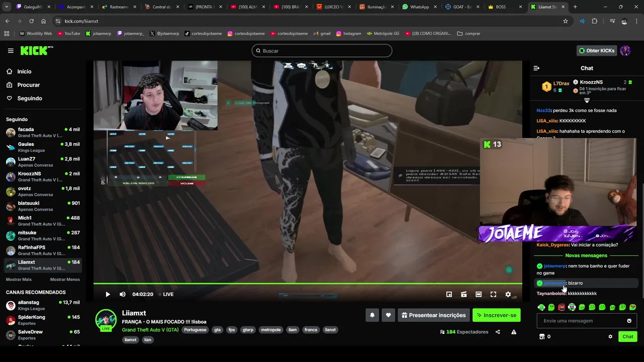The width and height of the screenshot is (644, 362).
Task: Report stream with warning triangle icon
Action: [x=514, y=332]
